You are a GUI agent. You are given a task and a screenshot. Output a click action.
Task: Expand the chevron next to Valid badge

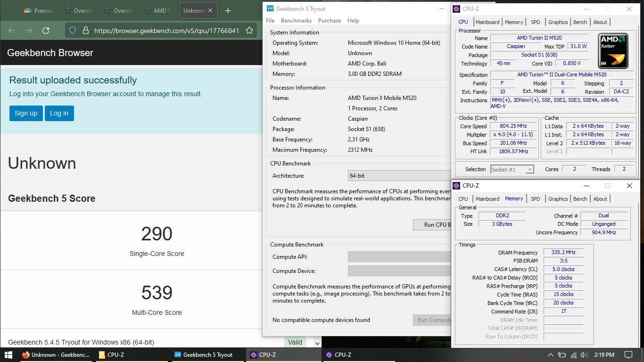click(x=317, y=343)
